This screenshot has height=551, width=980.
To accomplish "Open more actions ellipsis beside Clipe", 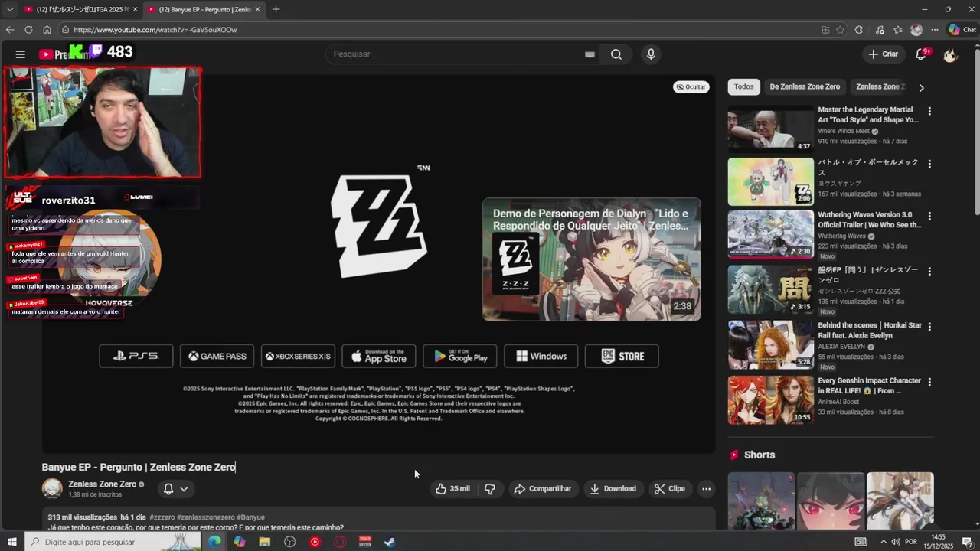I will coord(706,489).
